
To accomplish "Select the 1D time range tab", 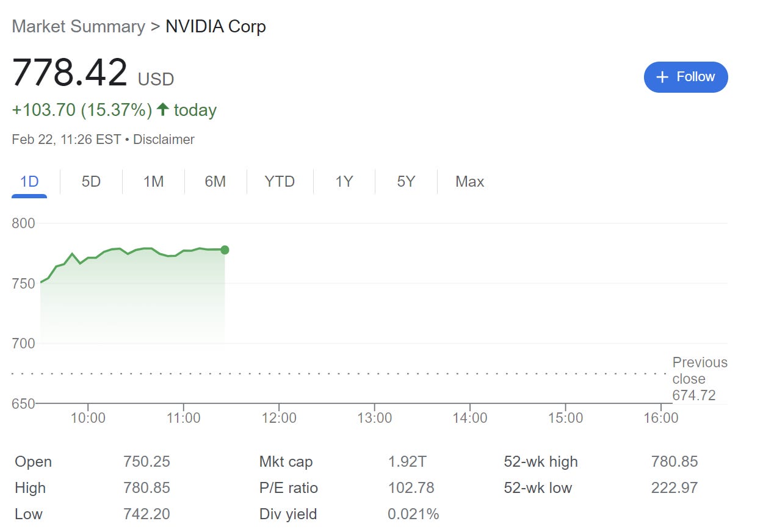I will coord(29,181).
